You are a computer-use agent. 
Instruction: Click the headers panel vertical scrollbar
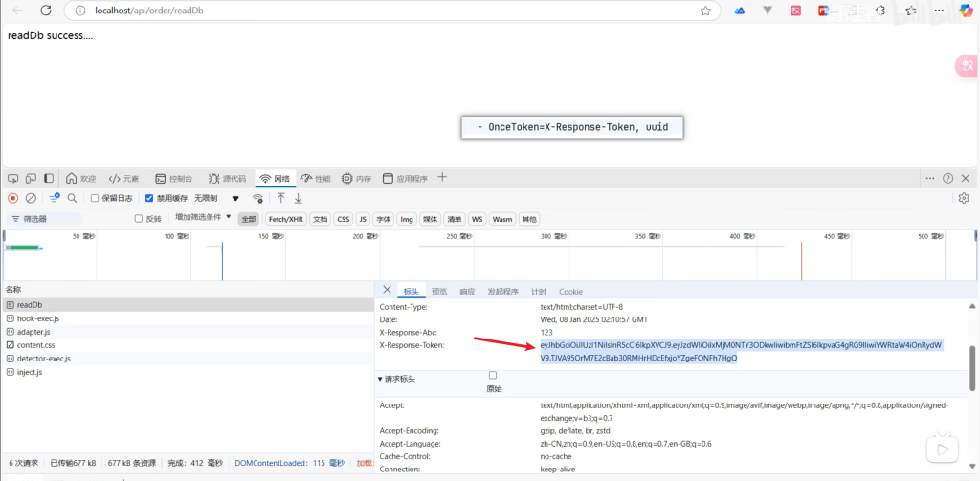pyautogui.click(x=973, y=364)
